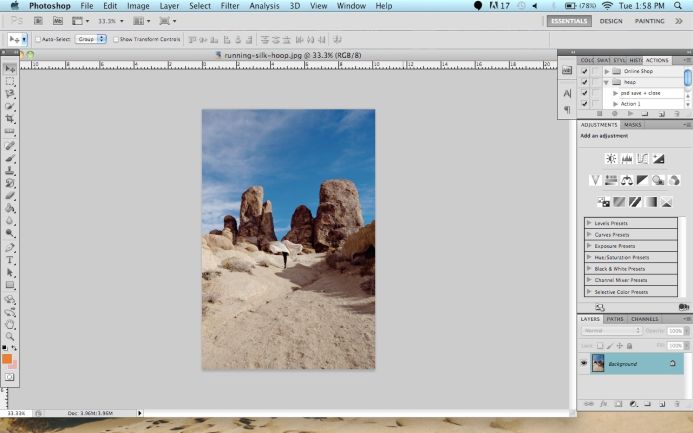Add a Brightness/Contrast adjustment

coord(611,158)
